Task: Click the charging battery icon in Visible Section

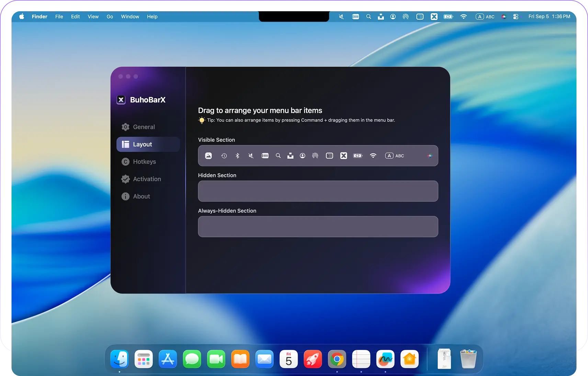Action: coord(358,156)
